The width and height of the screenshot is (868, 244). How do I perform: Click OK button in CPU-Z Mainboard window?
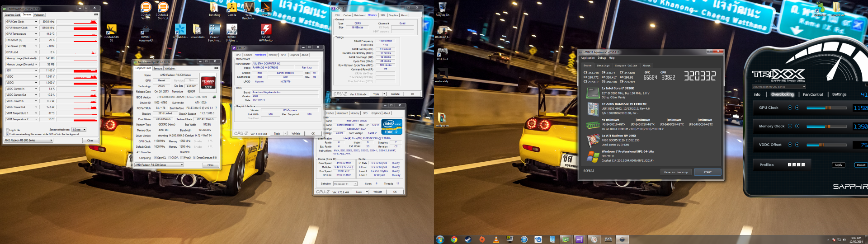[x=313, y=134]
